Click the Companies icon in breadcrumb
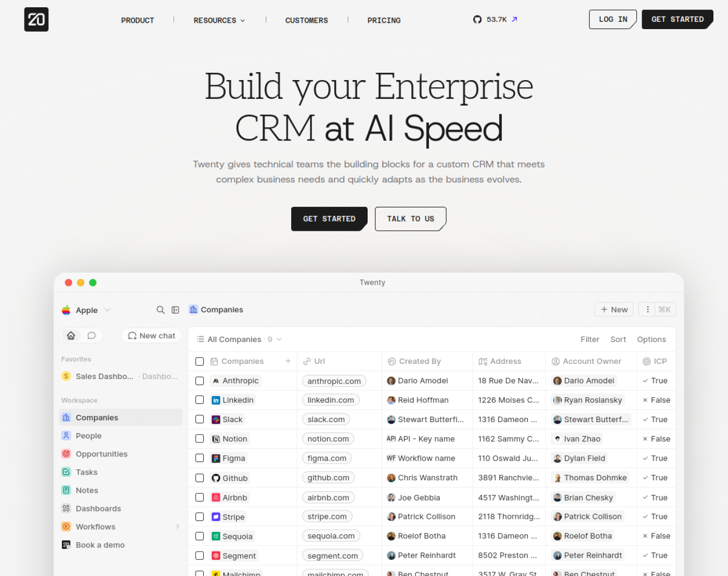The width and height of the screenshot is (728, 576). pos(193,309)
